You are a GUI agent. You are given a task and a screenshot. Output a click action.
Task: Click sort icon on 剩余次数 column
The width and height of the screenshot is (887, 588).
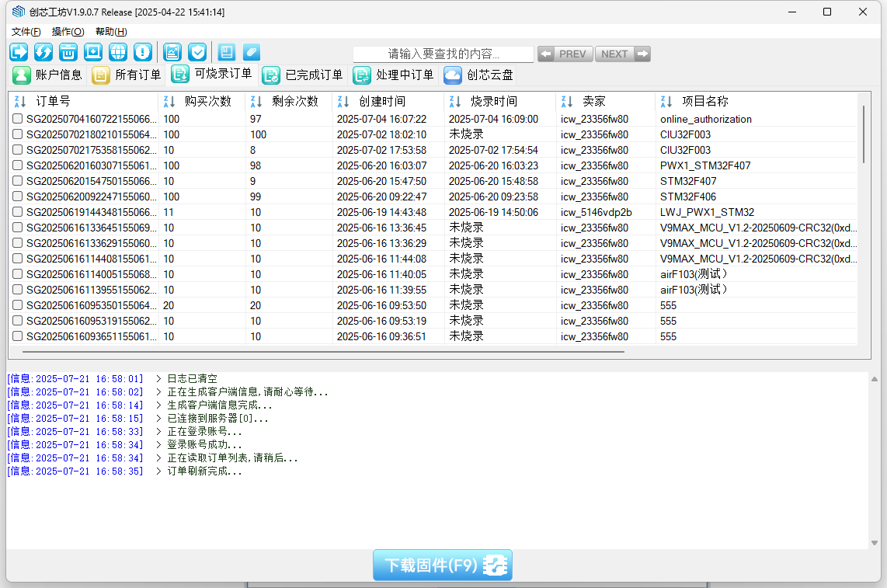pyautogui.click(x=256, y=101)
